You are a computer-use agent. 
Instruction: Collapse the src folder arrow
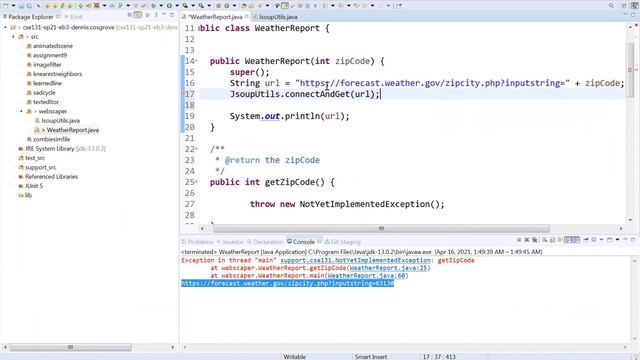pyautogui.click(x=13, y=37)
